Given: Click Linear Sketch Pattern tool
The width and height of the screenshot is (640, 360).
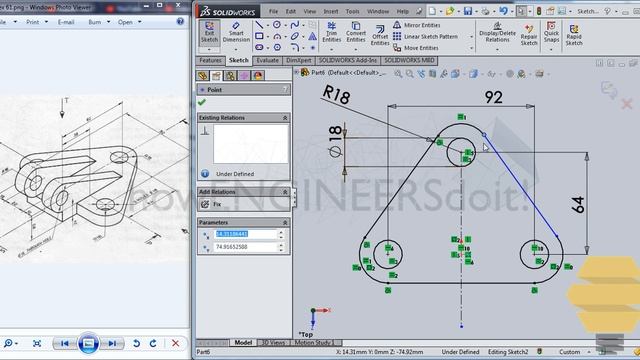Looking at the screenshot, I should tap(425, 36).
